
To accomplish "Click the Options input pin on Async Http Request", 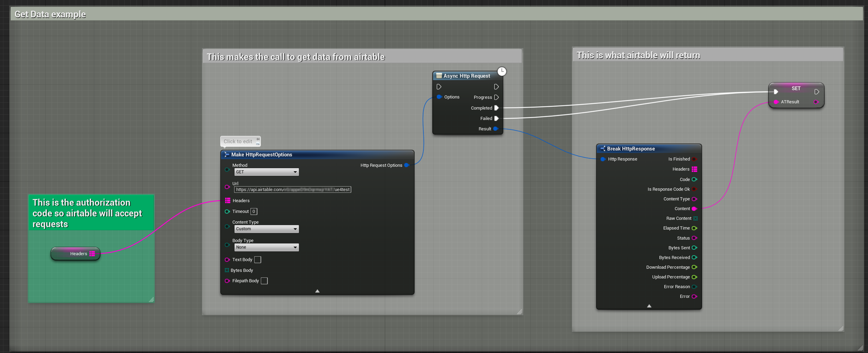I will (439, 97).
